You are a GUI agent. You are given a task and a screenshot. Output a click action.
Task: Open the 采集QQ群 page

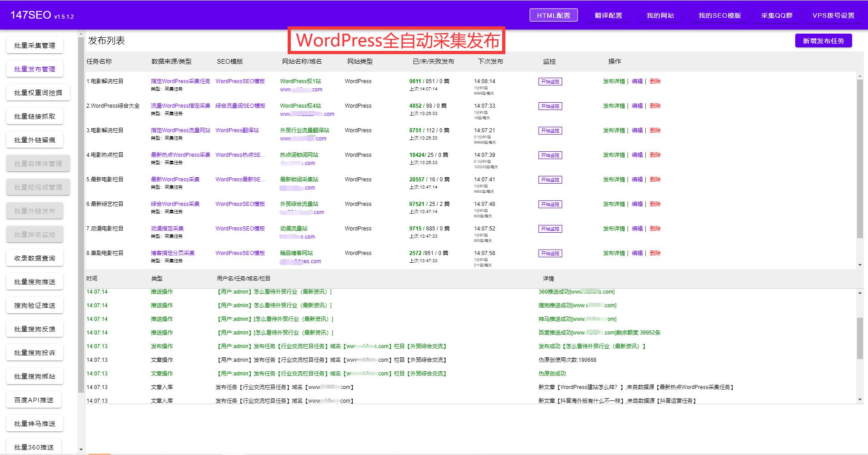pyautogui.click(x=777, y=15)
